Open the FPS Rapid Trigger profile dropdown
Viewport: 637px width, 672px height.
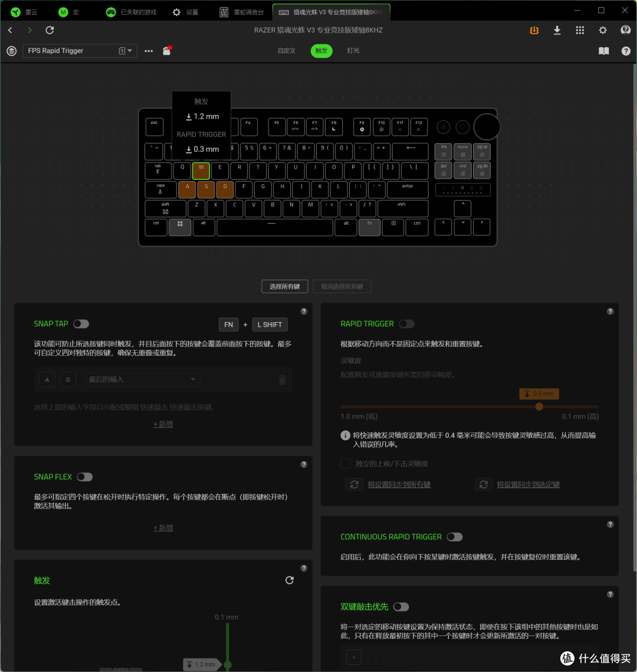tap(80, 51)
